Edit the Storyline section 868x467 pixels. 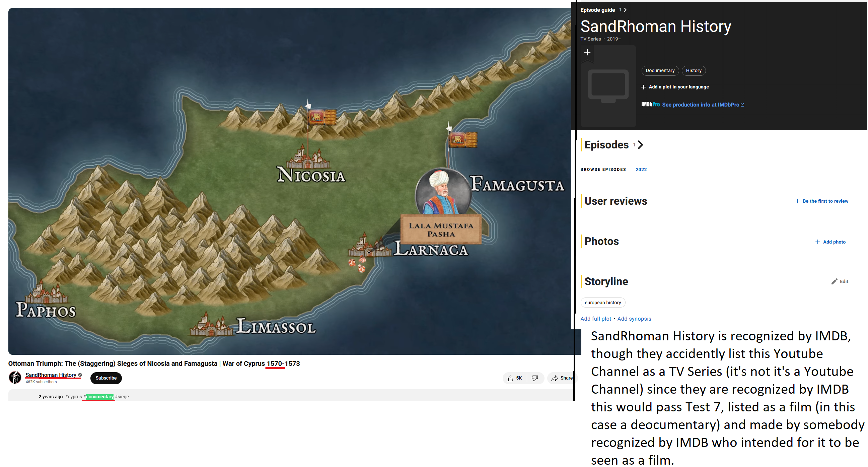click(x=844, y=281)
